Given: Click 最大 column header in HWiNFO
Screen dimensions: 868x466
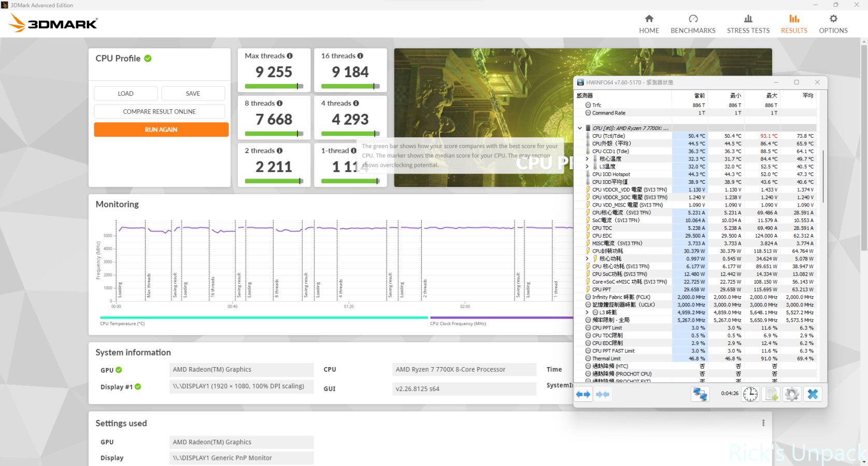Looking at the screenshot, I should click(762, 96).
